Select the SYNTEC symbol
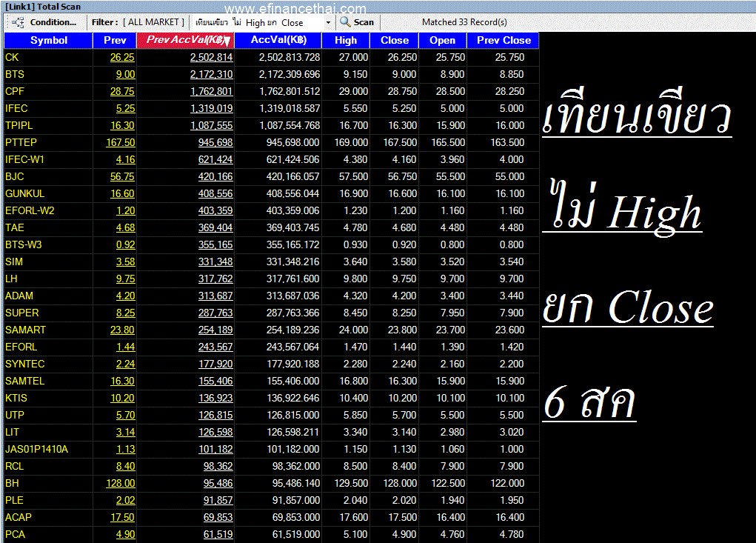756x543 pixels. pyautogui.click(x=24, y=364)
